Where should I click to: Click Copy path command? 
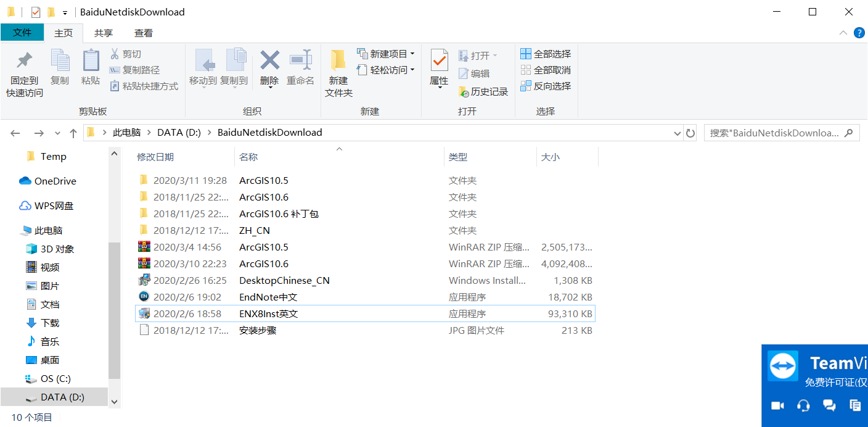[134, 70]
